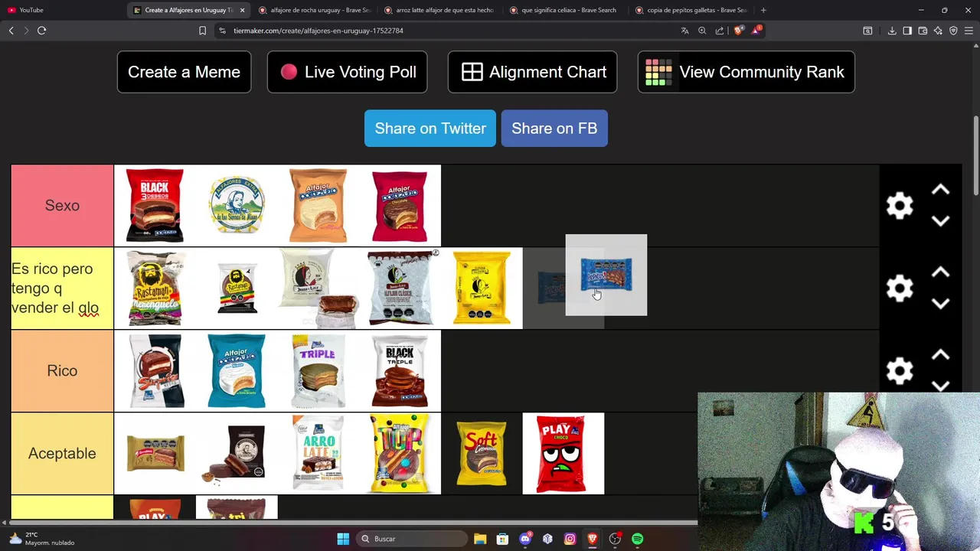
Task: Open the browser hamburger menu
Action: point(969,31)
